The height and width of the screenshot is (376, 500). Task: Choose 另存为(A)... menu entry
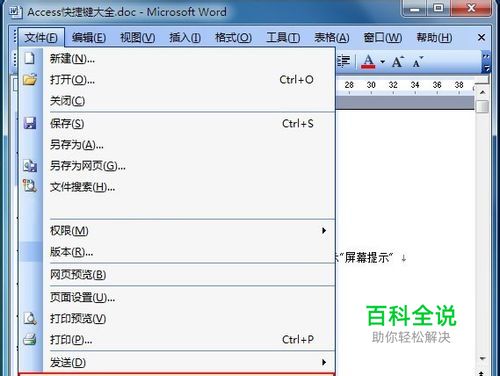pyautogui.click(x=177, y=145)
